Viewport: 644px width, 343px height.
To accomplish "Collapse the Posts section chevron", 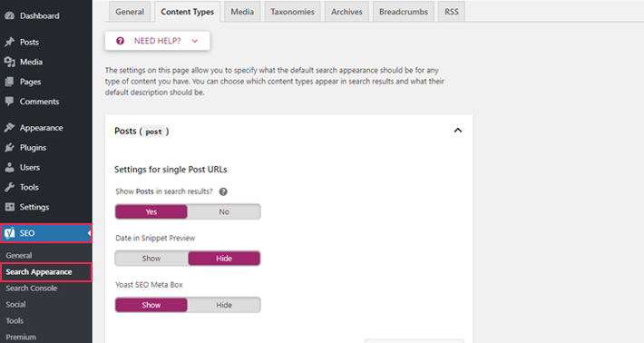I will [x=457, y=131].
